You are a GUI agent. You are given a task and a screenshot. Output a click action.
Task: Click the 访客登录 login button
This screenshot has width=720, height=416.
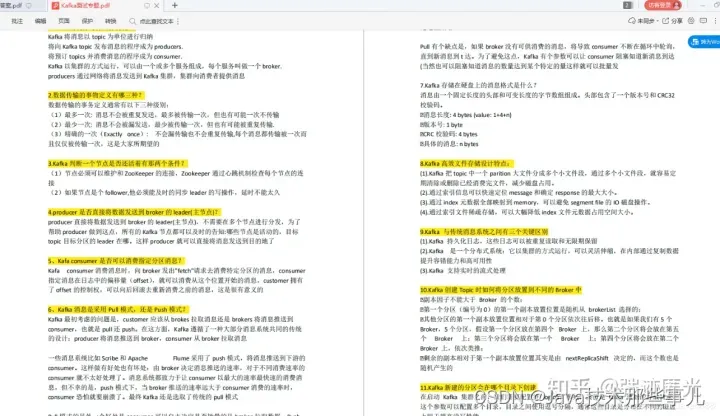663,5
